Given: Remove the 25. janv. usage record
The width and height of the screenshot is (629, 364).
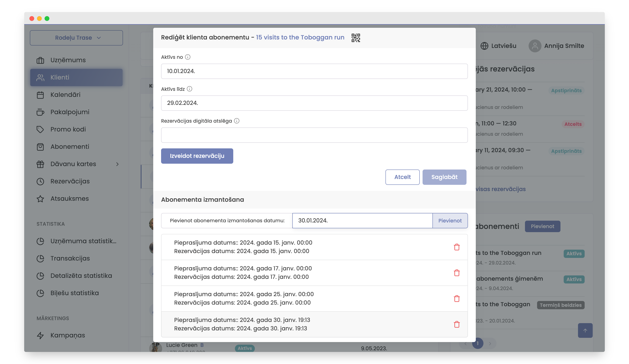Looking at the screenshot, I should pyautogui.click(x=456, y=298).
